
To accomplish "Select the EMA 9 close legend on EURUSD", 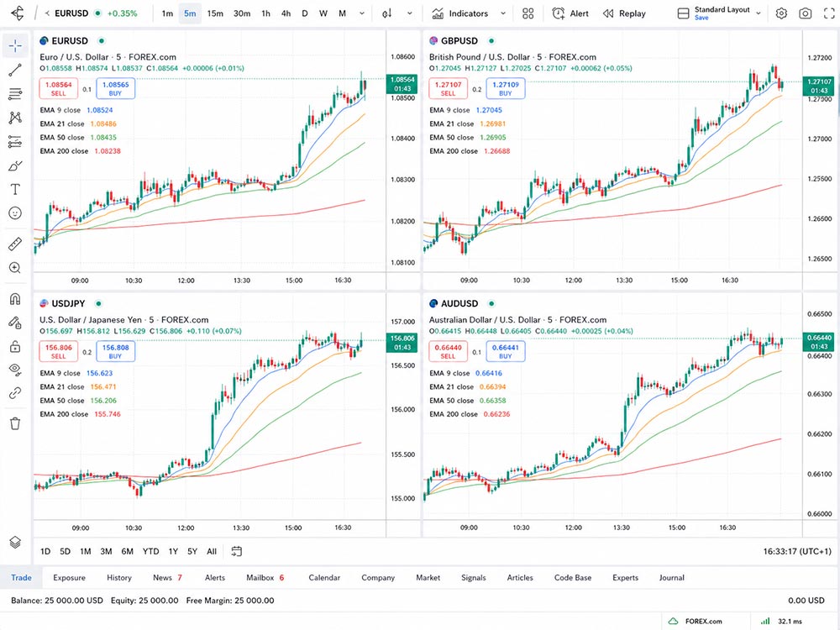I will pos(76,110).
